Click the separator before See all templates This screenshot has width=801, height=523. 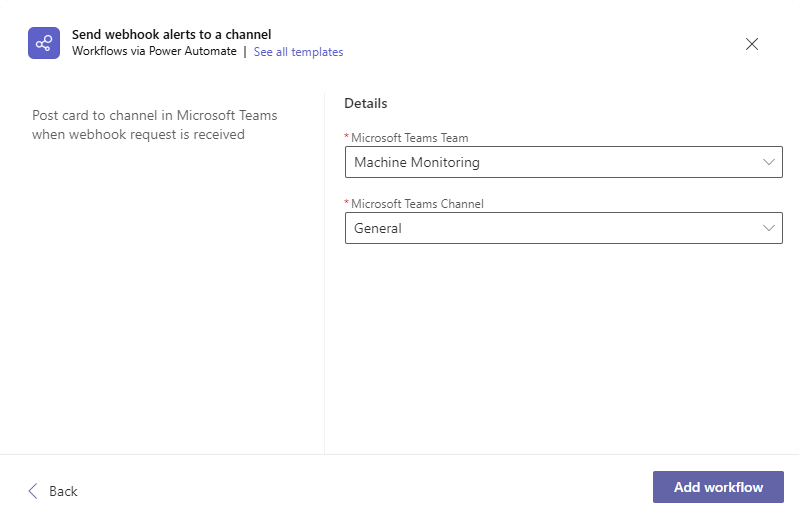pyautogui.click(x=245, y=52)
